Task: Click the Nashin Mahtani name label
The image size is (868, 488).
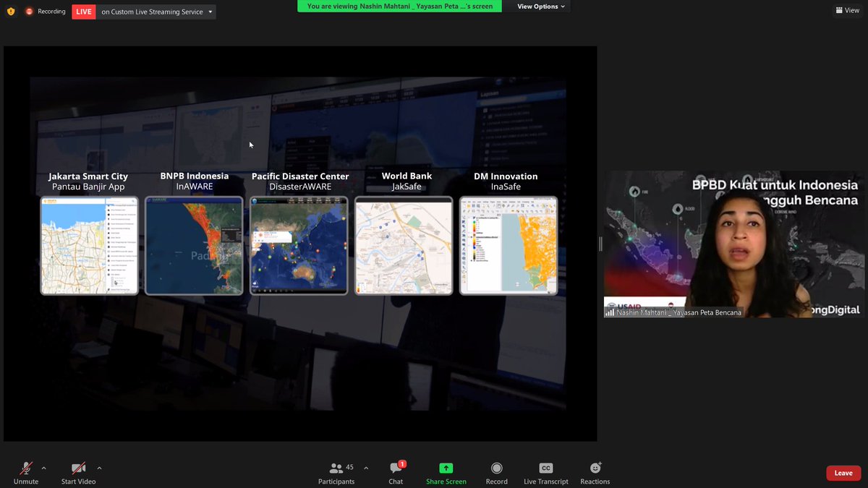Action: click(x=678, y=312)
